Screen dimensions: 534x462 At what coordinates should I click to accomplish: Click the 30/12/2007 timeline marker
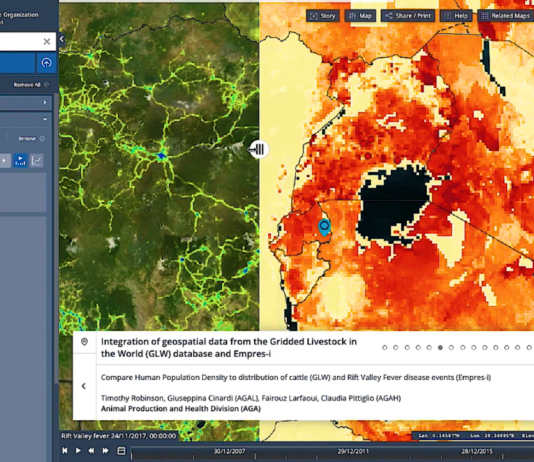click(x=229, y=451)
